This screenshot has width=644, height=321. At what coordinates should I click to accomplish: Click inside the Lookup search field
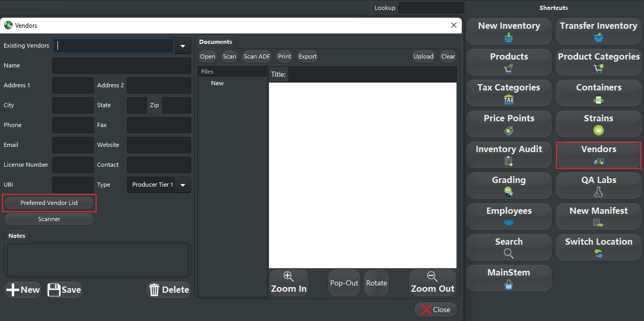tap(431, 7)
